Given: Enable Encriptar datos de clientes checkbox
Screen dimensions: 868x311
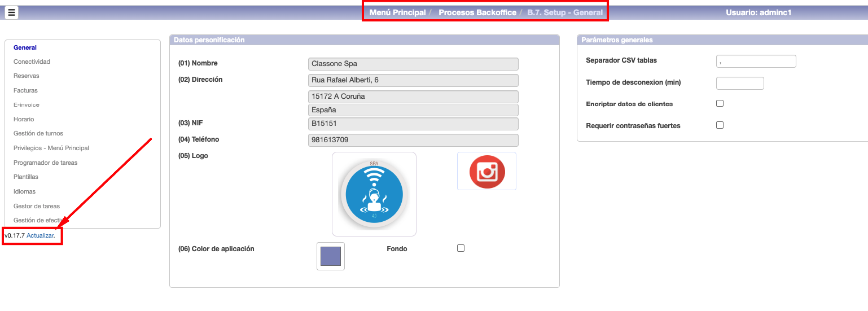Looking at the screenshot, I should (720, 104).
